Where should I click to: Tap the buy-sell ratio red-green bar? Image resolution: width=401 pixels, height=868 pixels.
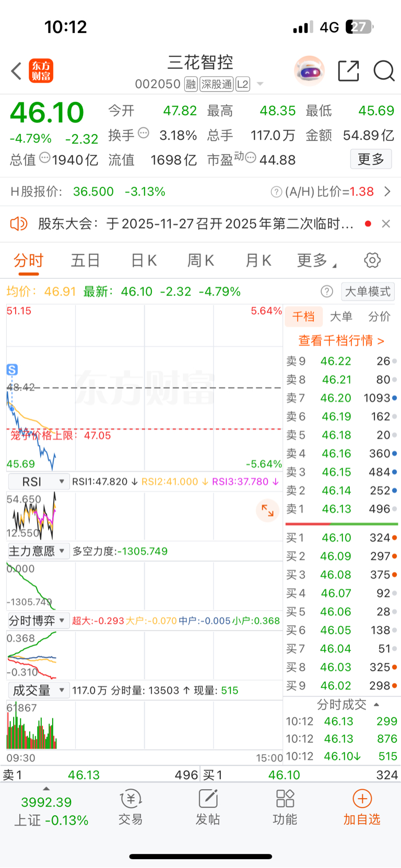(x=341, y=524)
